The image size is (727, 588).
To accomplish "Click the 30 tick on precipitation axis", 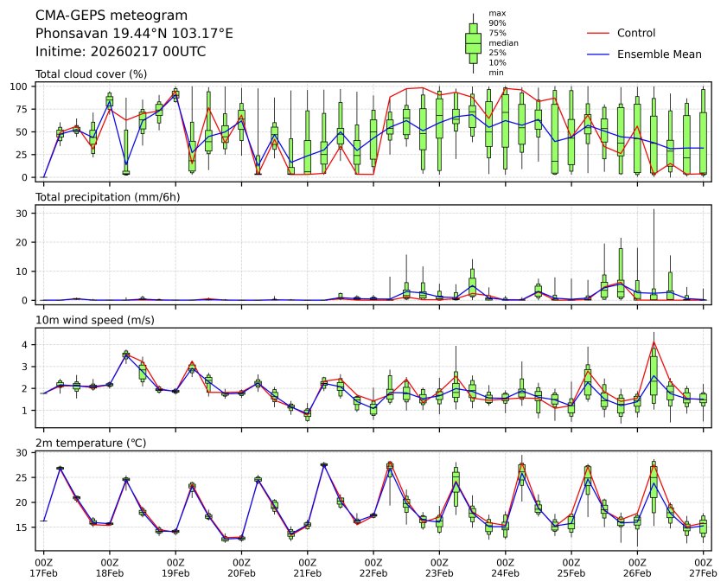I will pos(25,213).
